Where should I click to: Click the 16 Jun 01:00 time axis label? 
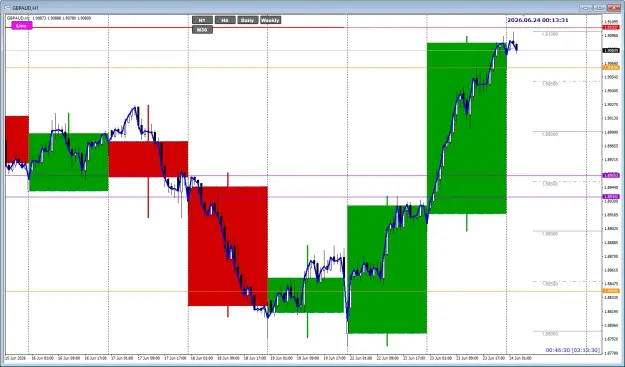pyautogui.click(x=42, y=358)
